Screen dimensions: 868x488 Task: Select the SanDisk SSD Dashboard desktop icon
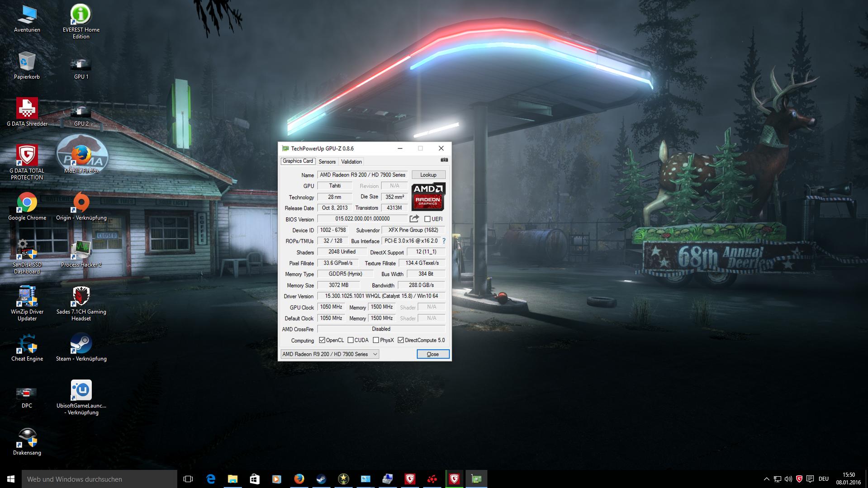pos(27,257)
